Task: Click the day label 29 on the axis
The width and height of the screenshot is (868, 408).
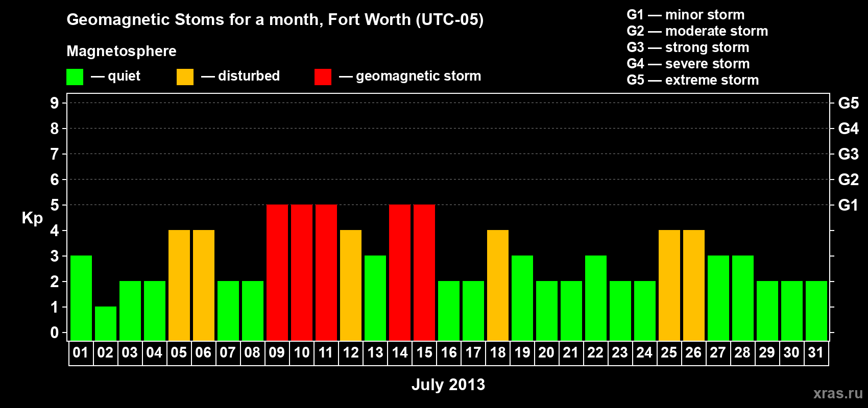Action: click(767, 352)
